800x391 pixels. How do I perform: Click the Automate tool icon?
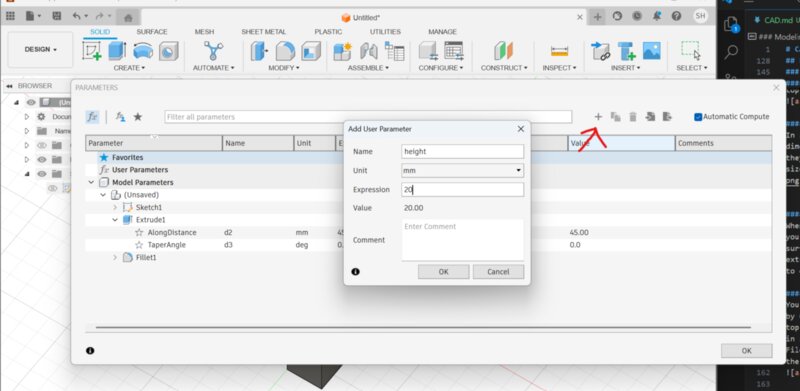[x=213, y=51]
